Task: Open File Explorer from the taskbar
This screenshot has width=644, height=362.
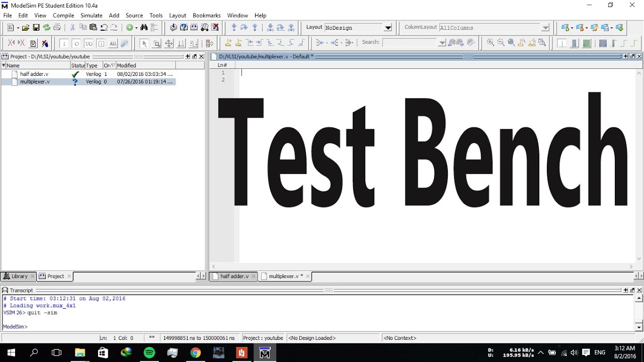Action: click(80, 352)
